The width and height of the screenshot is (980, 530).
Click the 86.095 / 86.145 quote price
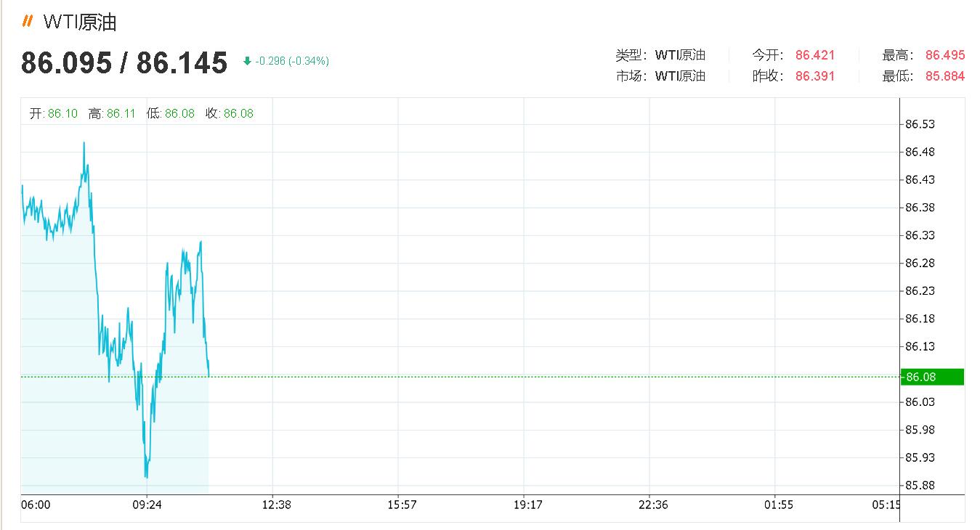tap(124, 62)
